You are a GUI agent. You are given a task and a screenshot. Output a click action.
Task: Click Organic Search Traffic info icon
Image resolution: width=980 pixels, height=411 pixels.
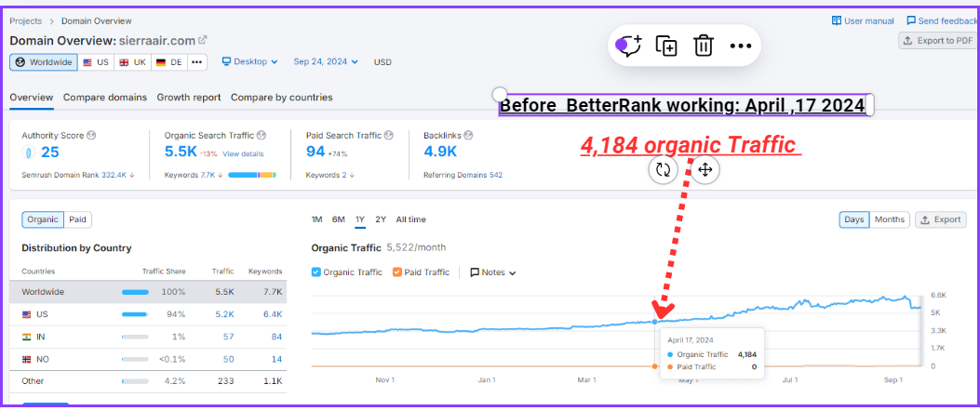pyautogui.click(x=262, y=135)
